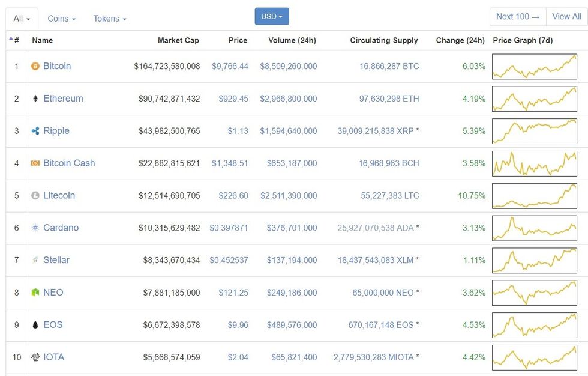View Litecoin's 7-day price graph
This screenshot has height=376, width=588.
click(x=534, y=195)
